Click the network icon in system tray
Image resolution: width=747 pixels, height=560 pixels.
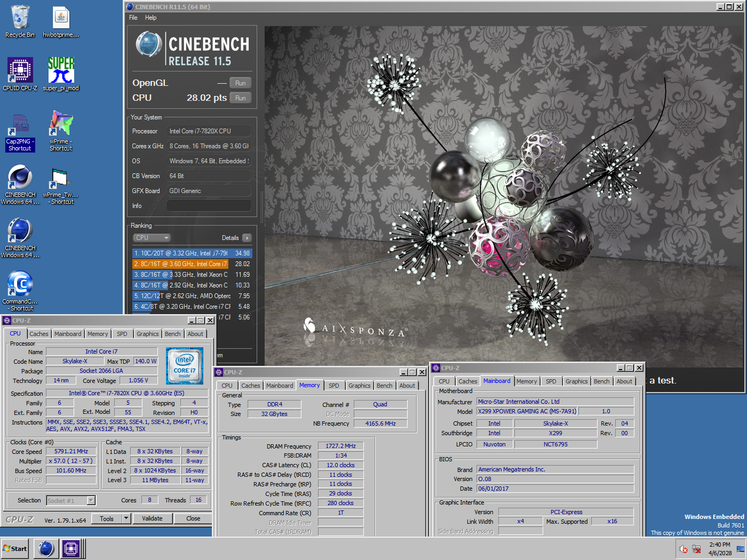point(696,549)
